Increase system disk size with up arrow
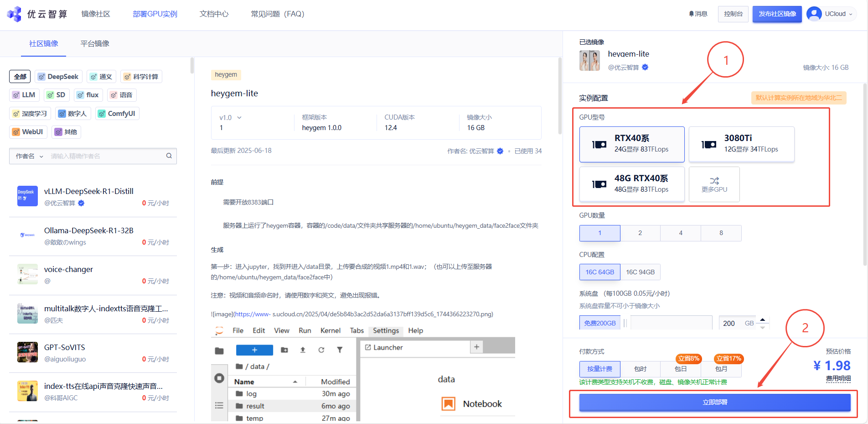 pos(762,319)
